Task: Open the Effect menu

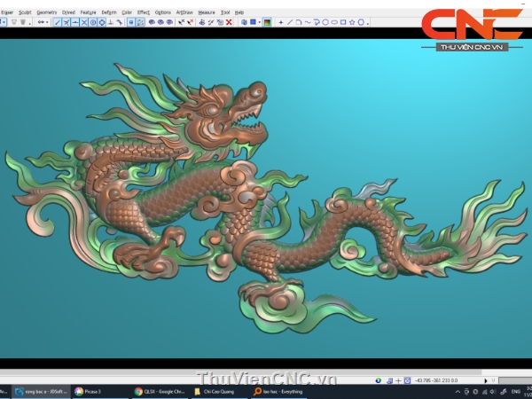Action: click(x=143, y=12)
